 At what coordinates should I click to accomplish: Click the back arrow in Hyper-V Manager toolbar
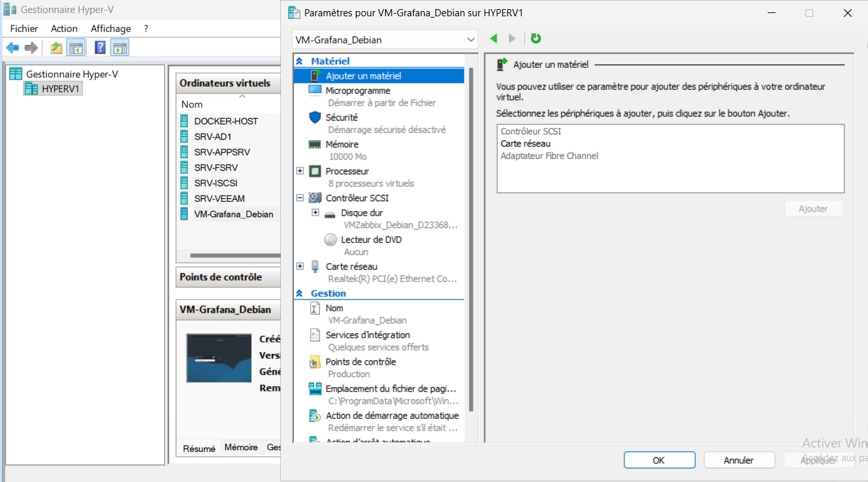tap(12, 48)
